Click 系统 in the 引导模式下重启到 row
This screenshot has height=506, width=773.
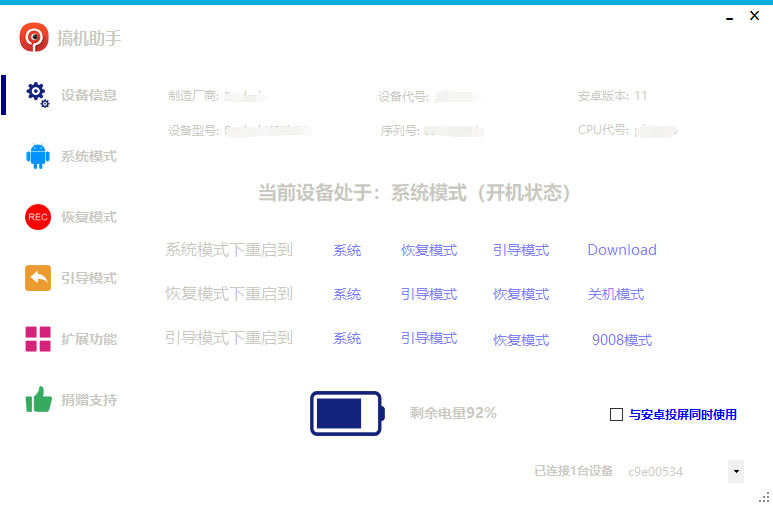coord(347,339)
